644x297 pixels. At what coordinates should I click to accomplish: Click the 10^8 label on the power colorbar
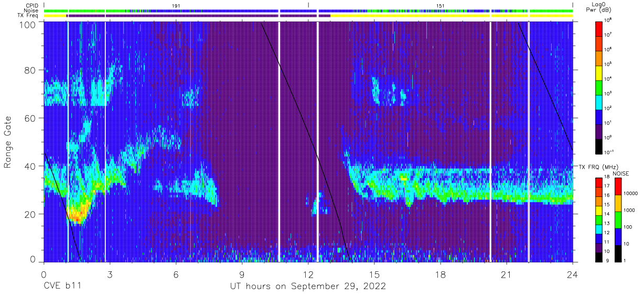[x=609, y=20]
